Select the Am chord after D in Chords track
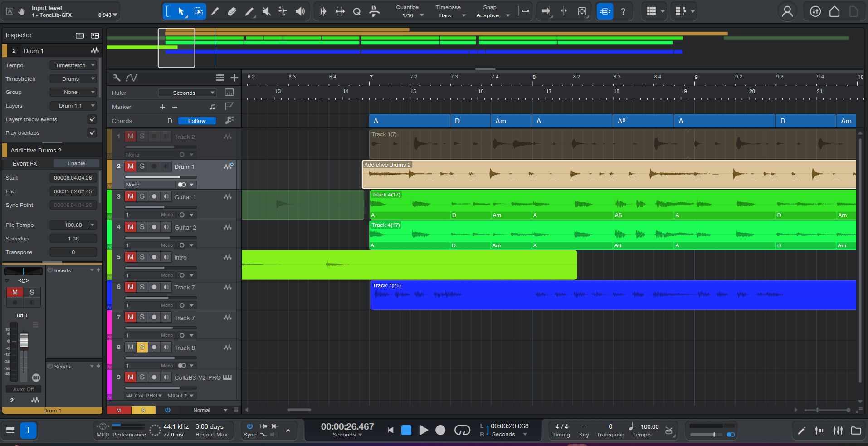The height and width of the screenshot is (446, 868). coord(511,121)
